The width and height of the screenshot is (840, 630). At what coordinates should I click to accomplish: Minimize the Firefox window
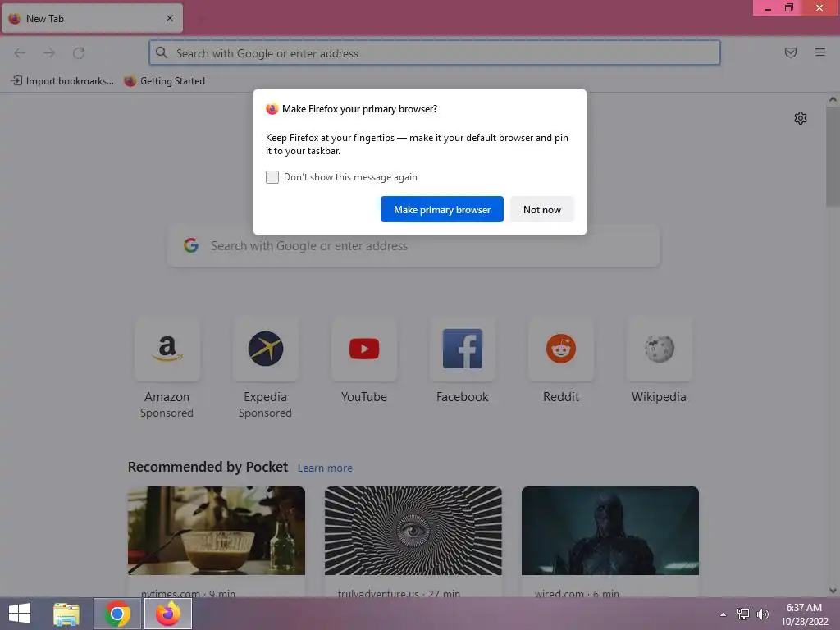tap(768, 8)
